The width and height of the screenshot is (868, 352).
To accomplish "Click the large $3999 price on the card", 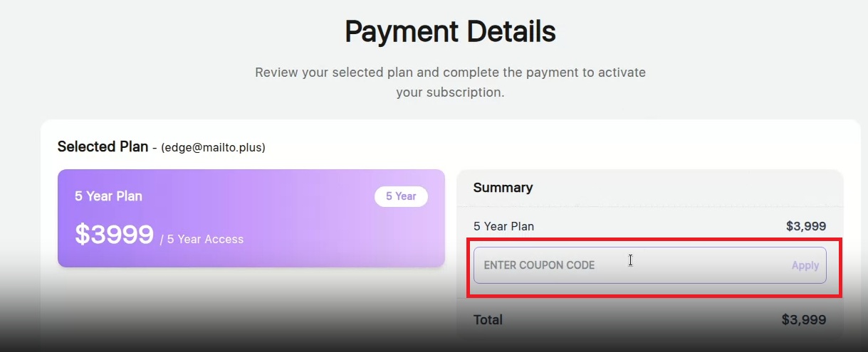I will 114,234.
